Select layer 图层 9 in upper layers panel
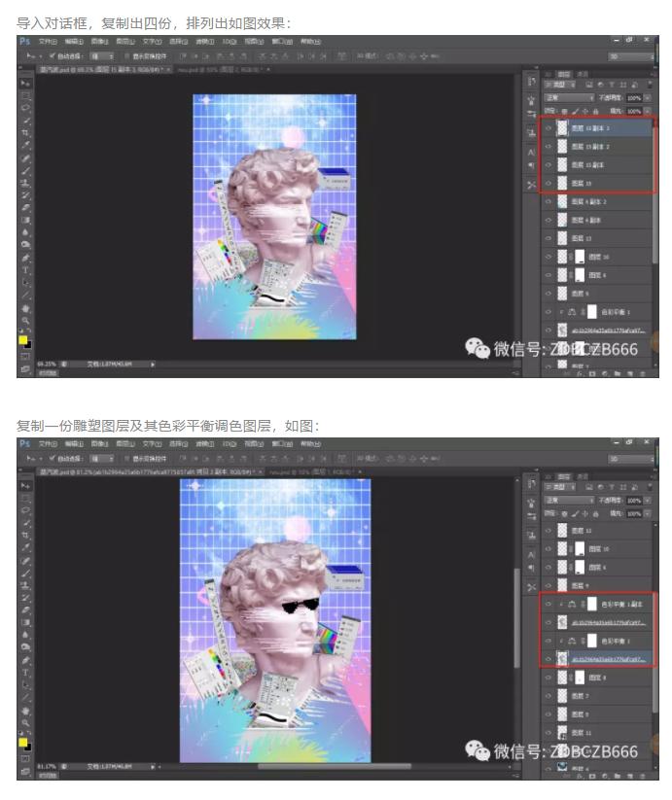The height and width of the screenshot is (800, 672). coord(596,294)
